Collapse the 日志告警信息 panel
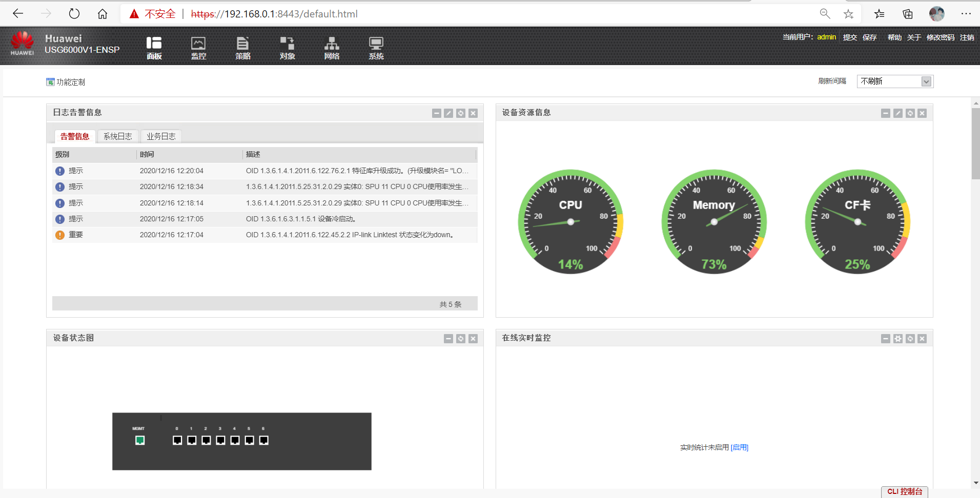 click(x=436, y=113)
